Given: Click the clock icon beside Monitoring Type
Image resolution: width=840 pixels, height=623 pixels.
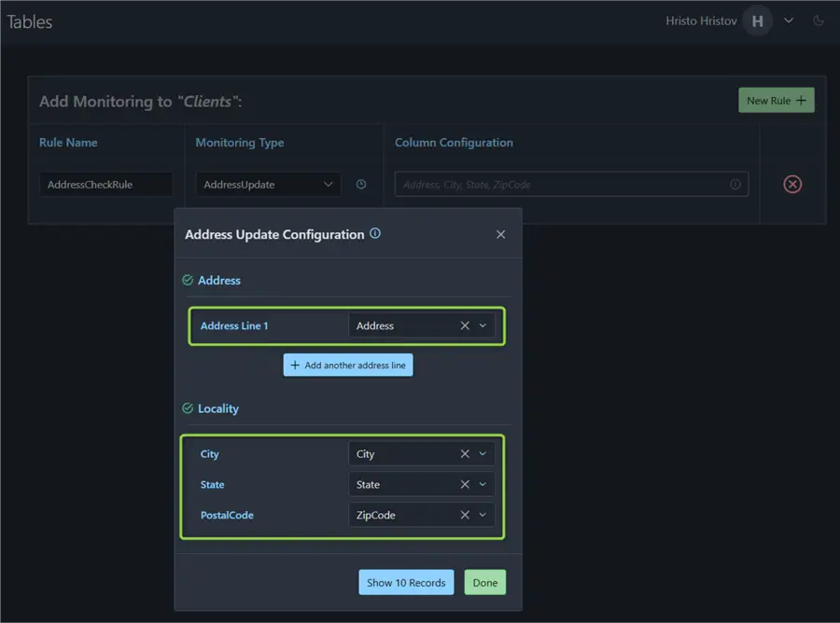Looking at the screenshot, I should (x=361, y=184).
